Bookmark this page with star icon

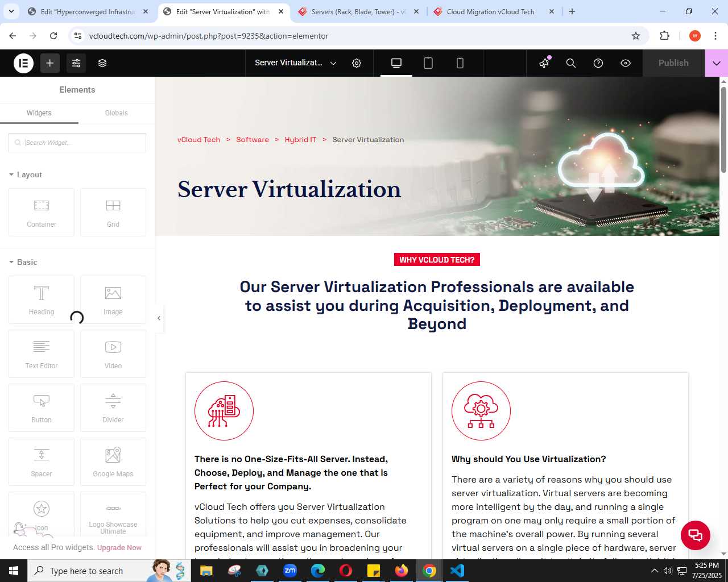(636, 36)
